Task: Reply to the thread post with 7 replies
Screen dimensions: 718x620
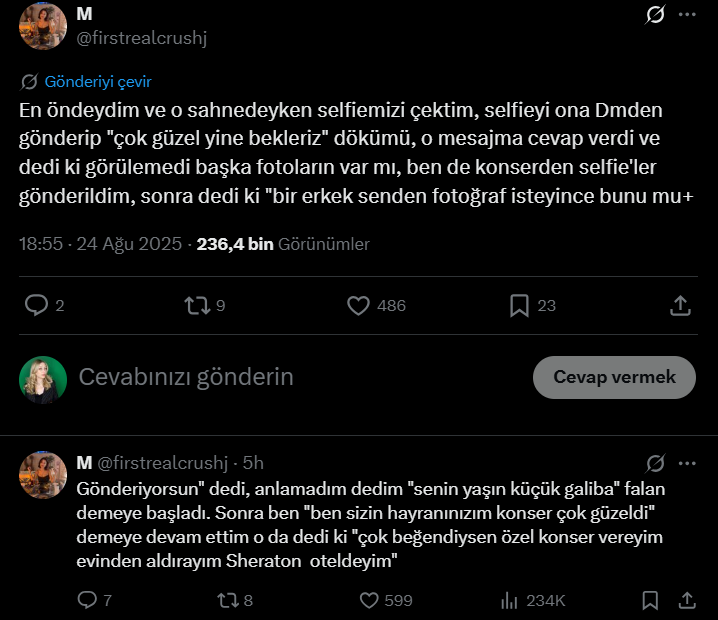Action: click(x=88, y=600)
